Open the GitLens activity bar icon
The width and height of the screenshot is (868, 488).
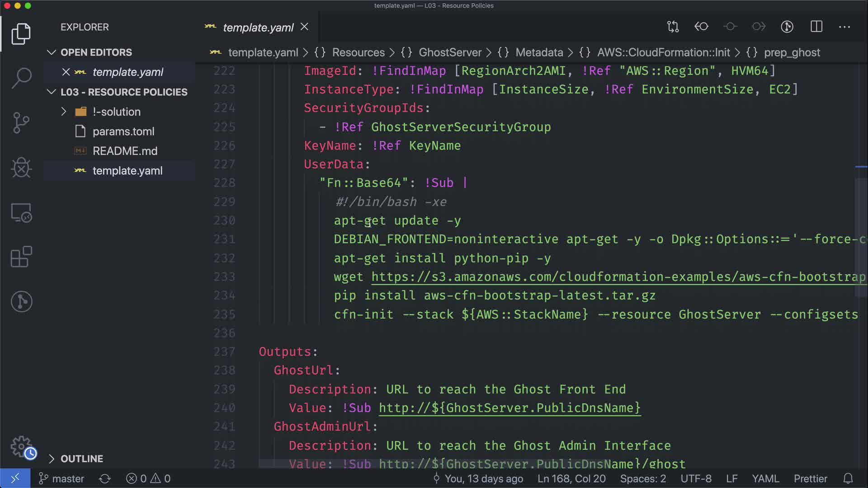click(x=21, y=301)
